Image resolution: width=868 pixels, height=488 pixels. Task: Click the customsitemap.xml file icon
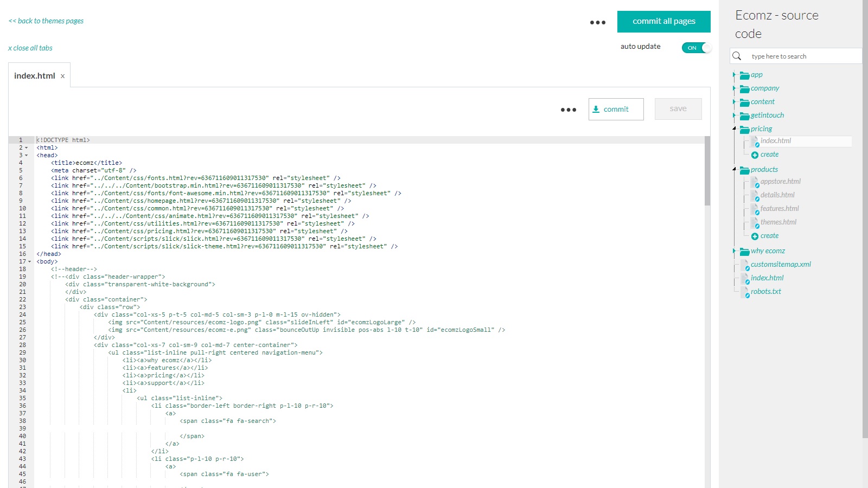click(745, 265)
